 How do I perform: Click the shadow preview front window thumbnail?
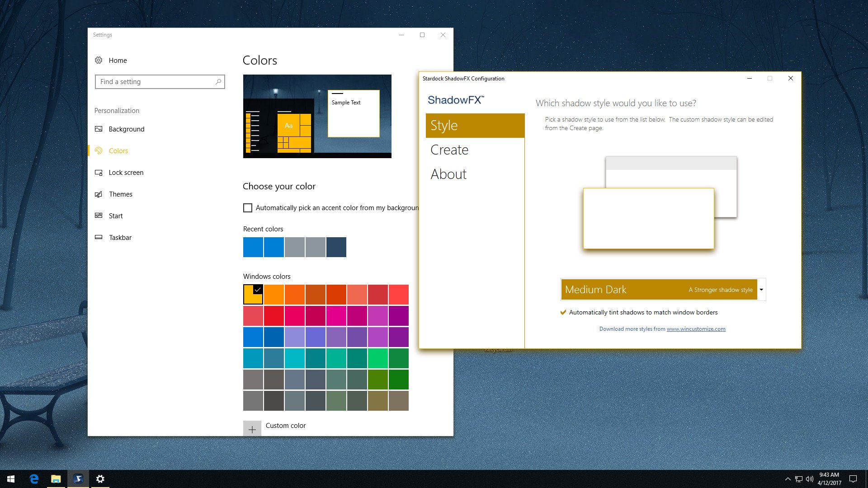(648, 218)
